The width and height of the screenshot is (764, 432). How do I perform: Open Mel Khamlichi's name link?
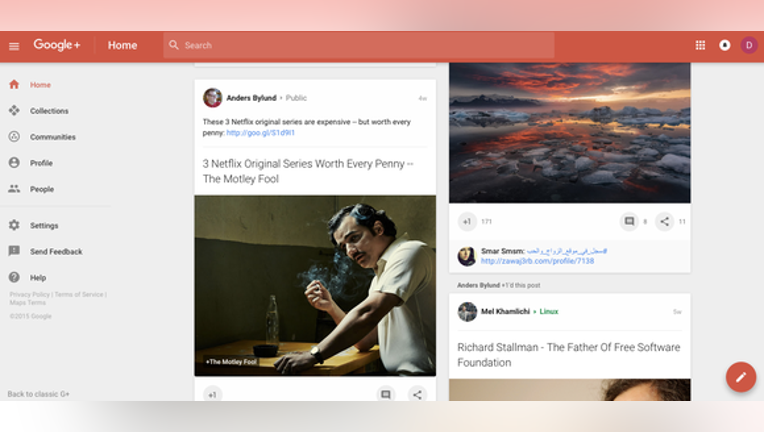click(x=505, y=312)
